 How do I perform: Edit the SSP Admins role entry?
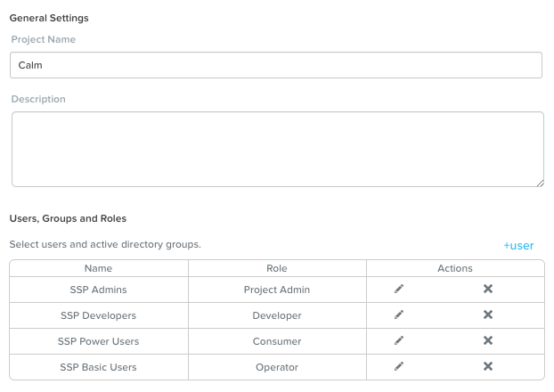[x=399, y=290]
